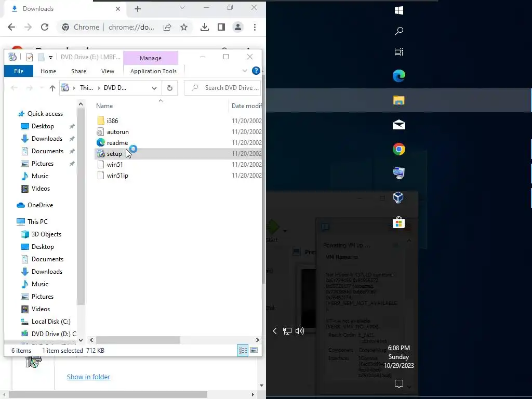532x399 pixels.
Task: Open pinned Documents under Quick access
Action: pyautogui.click(x=47, y=151)
